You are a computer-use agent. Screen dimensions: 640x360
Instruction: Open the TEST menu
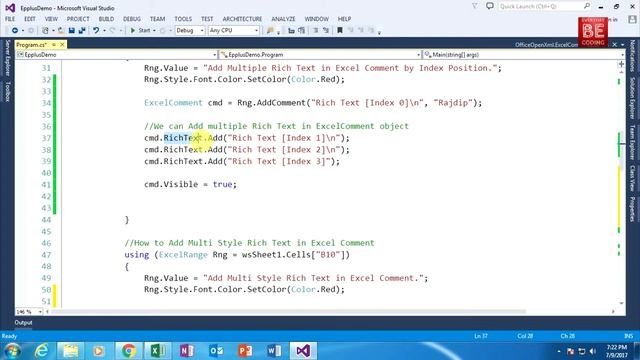tap(207, 19)
